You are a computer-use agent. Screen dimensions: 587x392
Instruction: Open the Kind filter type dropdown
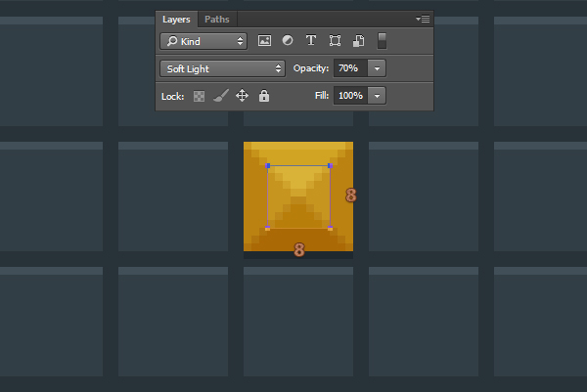(203, 41)
